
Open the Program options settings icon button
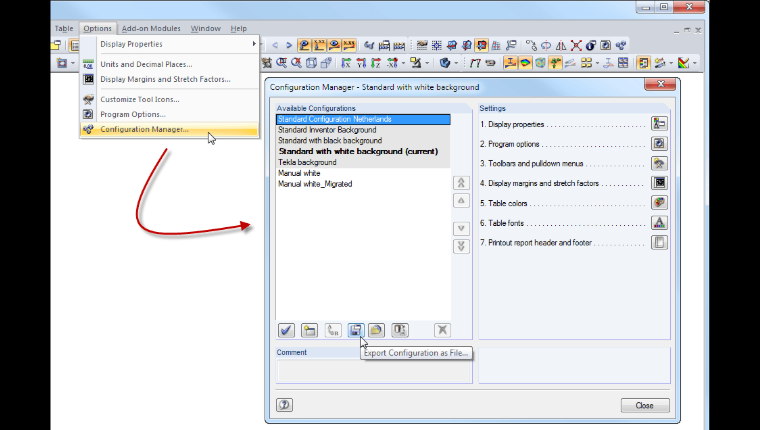pos(659,143)
